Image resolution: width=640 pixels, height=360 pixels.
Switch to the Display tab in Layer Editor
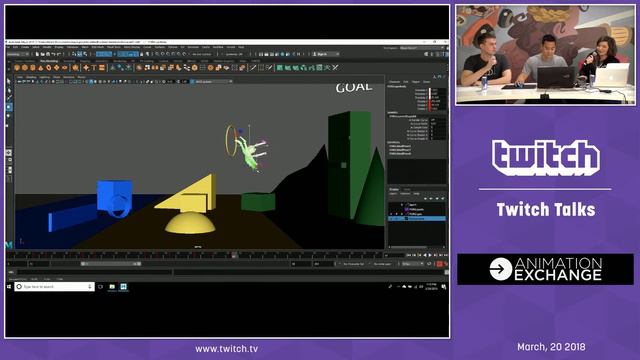394,189
